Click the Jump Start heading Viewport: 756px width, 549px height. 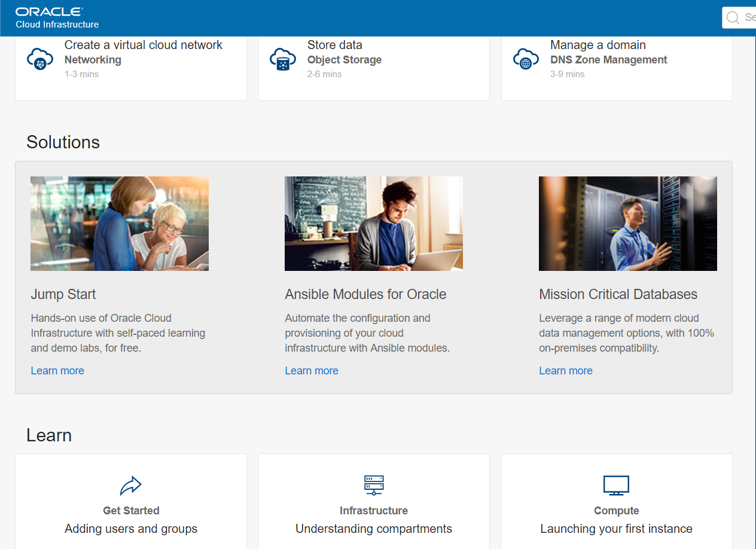click(63, 294)
